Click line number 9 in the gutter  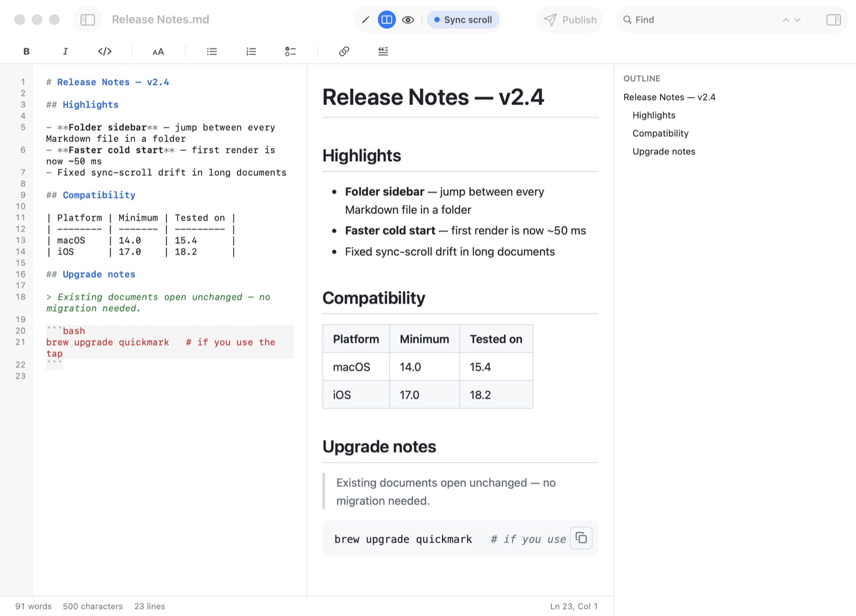[23, 195]
